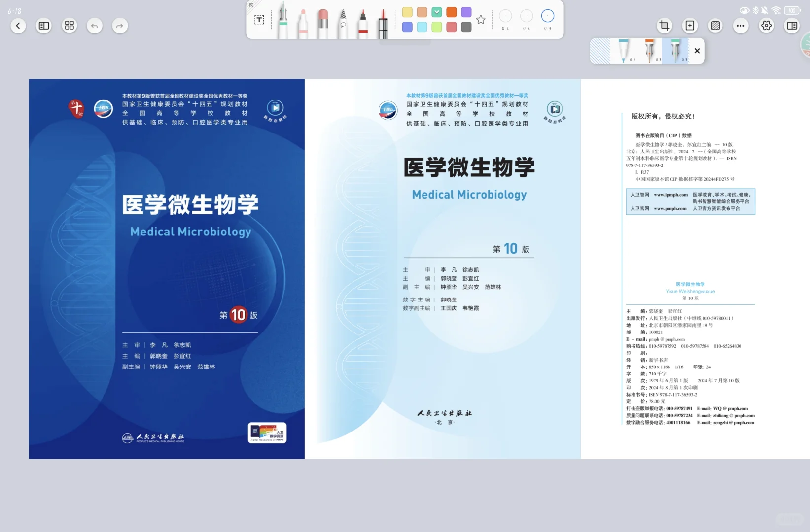Click the striped handle of the favorites bar
The width and height of the screenshot is (810, 532).
(600, 51)
